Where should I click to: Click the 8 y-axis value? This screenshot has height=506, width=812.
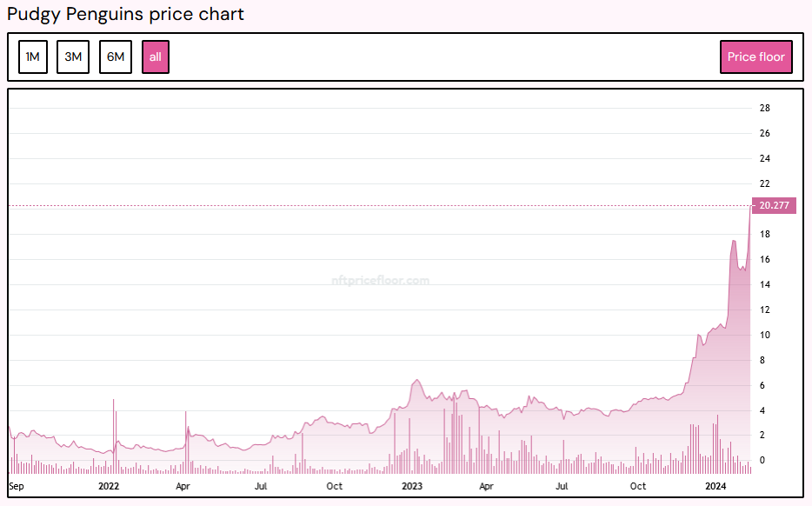tap(762, 360)
